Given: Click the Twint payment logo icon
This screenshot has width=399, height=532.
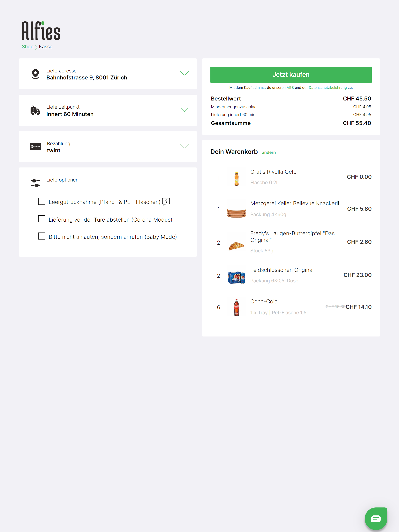Looking at the screenshot, I should pyautogui.click(x=35, y=146).
